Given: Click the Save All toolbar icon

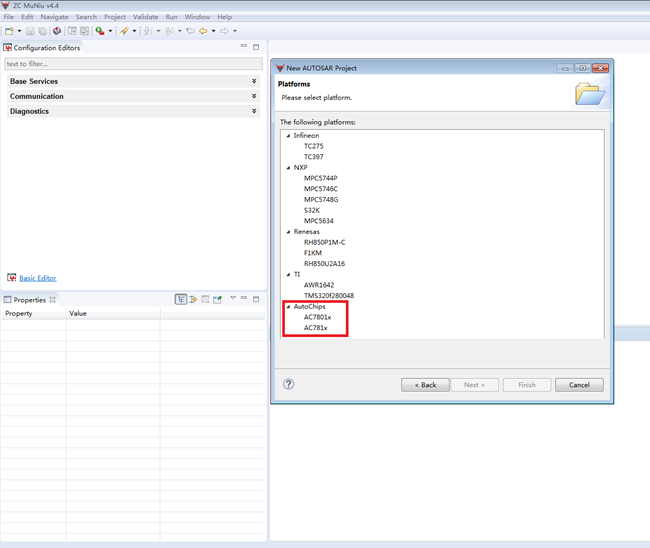Looking at the screenshot, I should (42, 31).
